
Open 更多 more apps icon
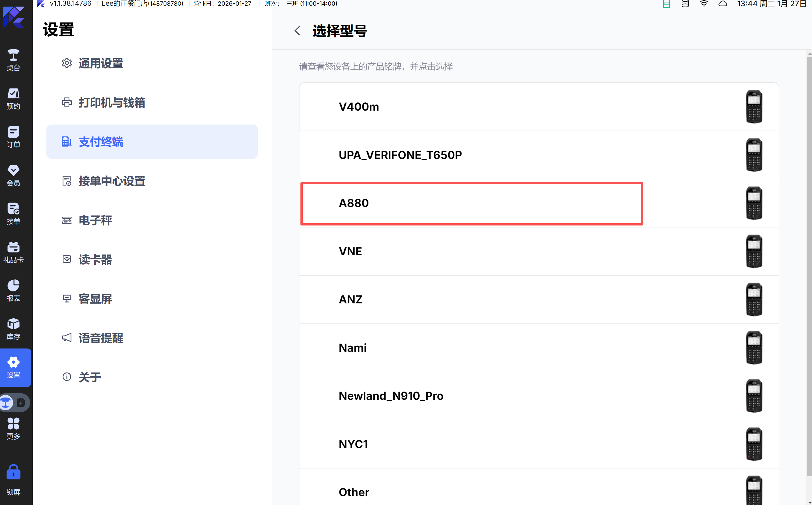click(x=13, y=429)
